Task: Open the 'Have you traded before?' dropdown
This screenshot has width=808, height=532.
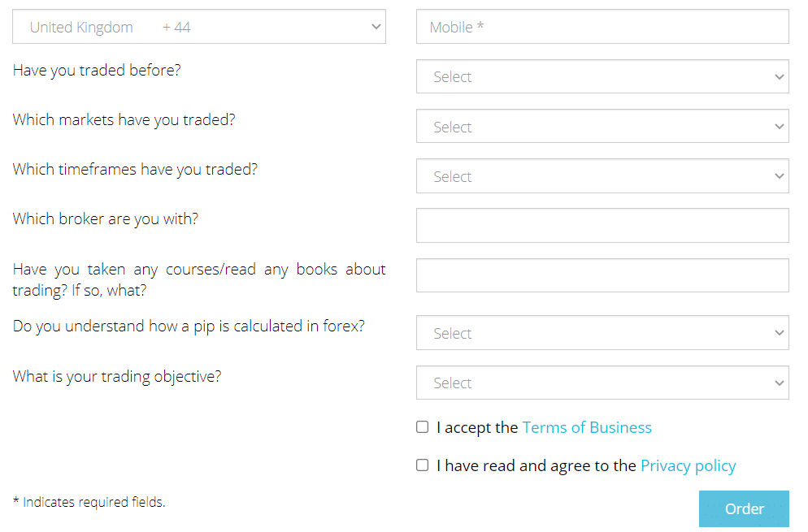Action: [602, 77]
